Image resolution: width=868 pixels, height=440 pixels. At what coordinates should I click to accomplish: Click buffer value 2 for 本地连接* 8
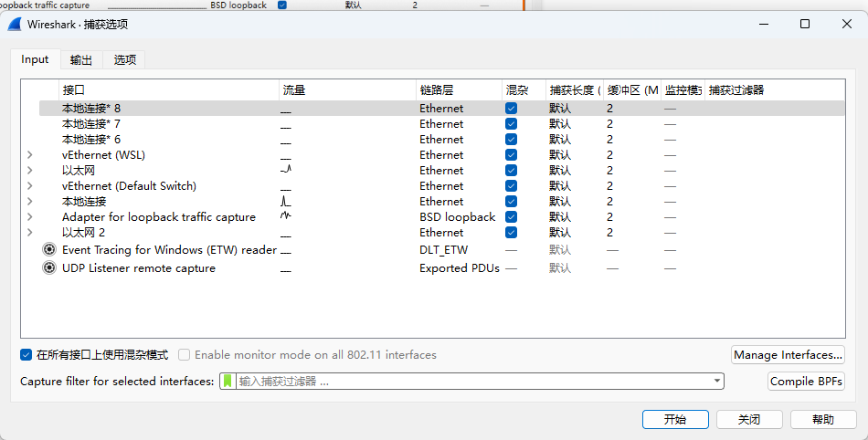[x=610, y=109]
